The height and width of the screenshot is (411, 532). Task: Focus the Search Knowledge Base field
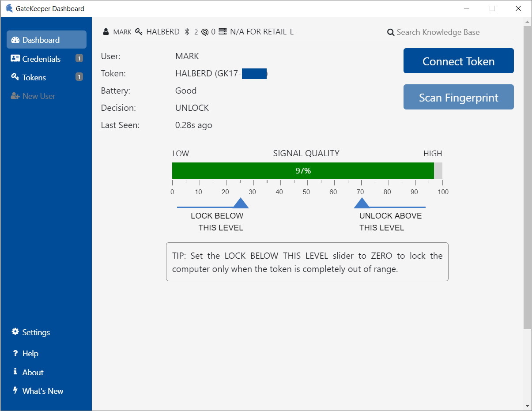pyautogui.click(x=455, y=32)
